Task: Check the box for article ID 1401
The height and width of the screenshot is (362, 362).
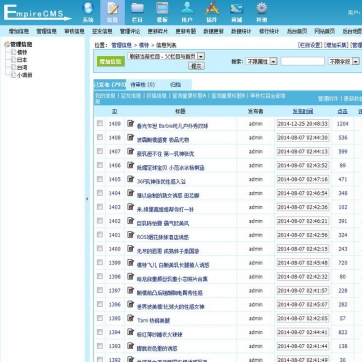Action: click(100, 235)
